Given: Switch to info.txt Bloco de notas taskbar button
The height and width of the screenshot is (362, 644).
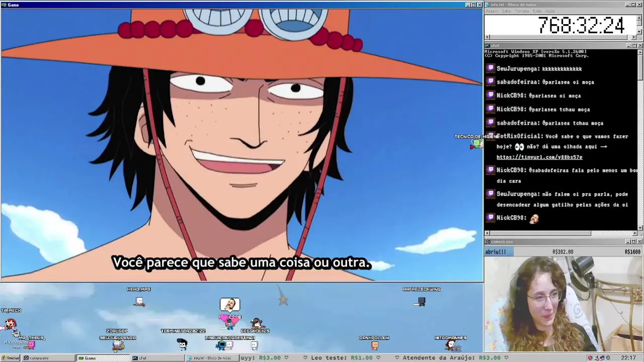Looking at the screenshot, I should pyautogui.click(x=212, y=358).
